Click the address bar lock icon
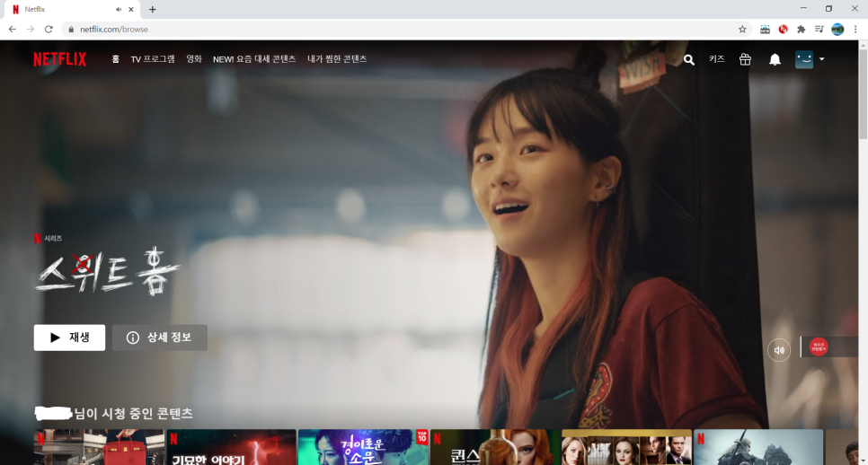868x465 pixels. click(71, 30)
